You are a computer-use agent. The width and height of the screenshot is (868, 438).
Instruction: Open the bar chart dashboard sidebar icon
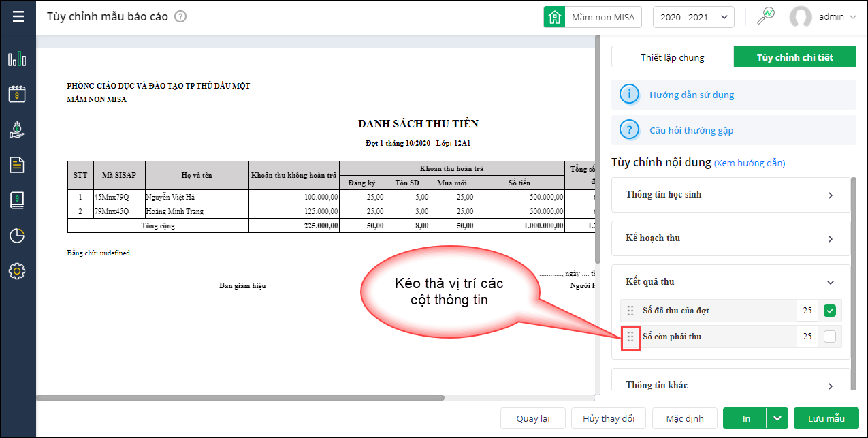[17, 59]
